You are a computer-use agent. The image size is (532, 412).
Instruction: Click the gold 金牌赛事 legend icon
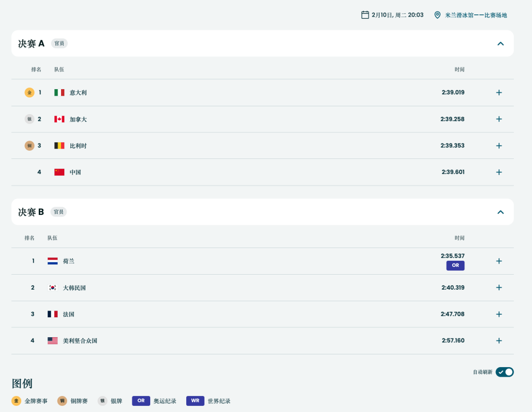pos(16,401)
